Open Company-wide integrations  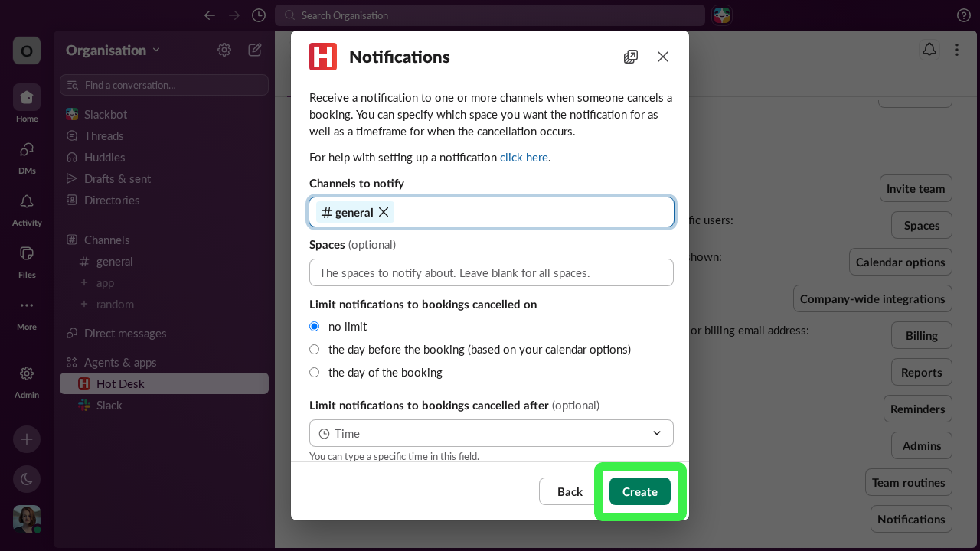click(873, 298)
